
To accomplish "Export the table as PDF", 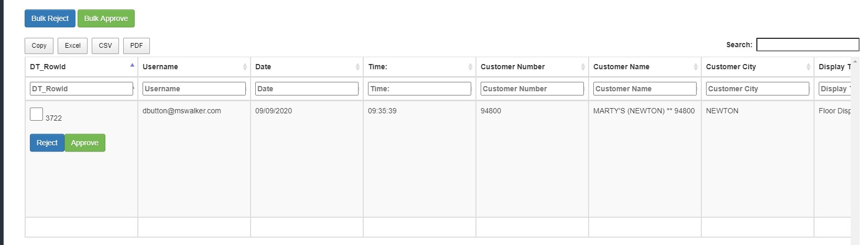I will point(136,46).
